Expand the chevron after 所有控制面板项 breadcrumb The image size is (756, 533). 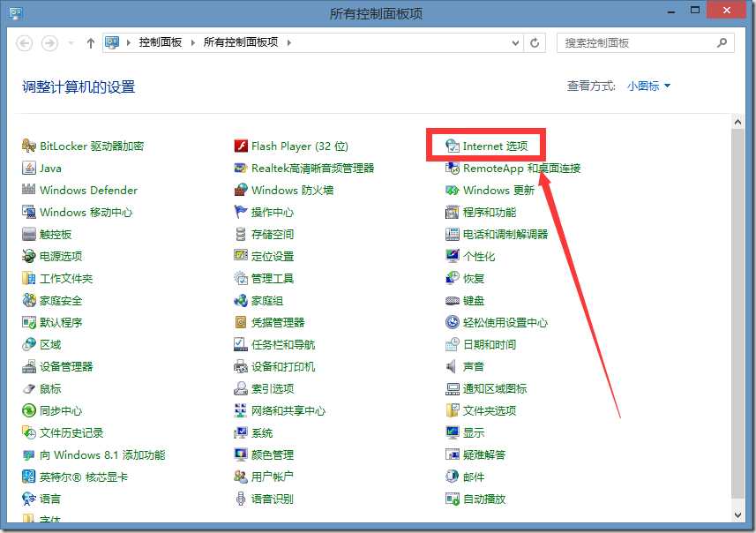coord(288,42)
